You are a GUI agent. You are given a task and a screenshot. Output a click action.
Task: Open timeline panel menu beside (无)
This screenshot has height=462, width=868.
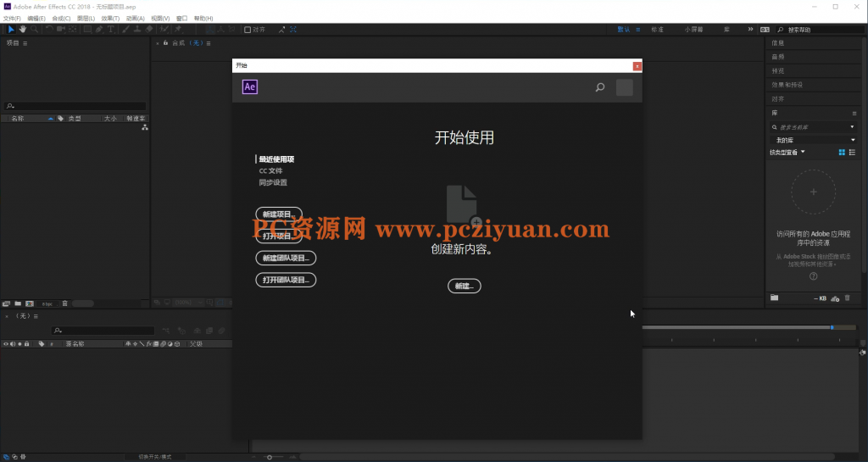(36, 316)
